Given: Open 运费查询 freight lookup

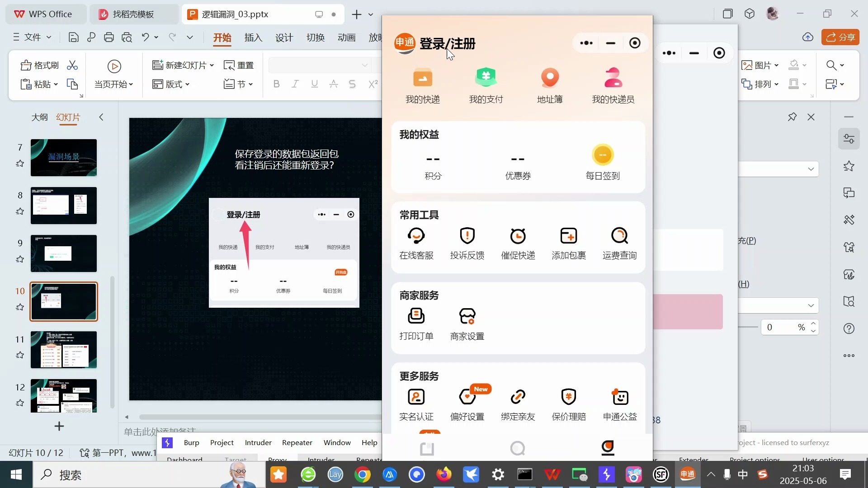Looking at the screenshot, I should [619, 244].
